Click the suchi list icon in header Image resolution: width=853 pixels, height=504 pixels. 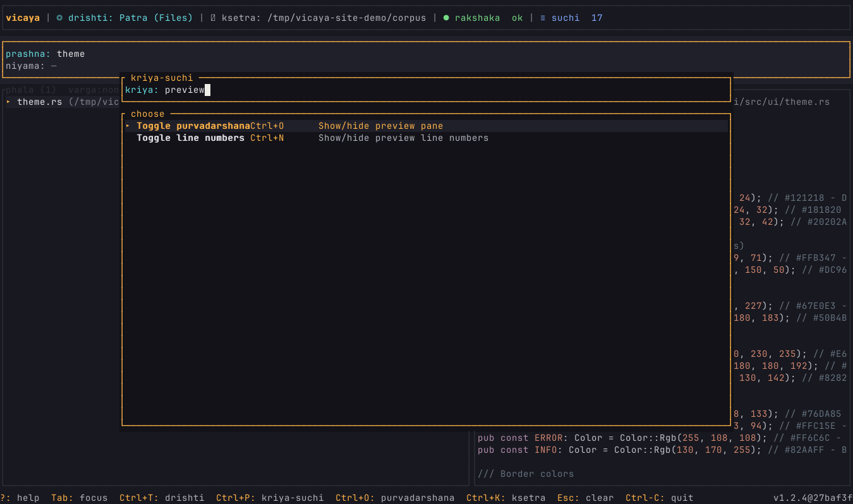[x=543, y=18]
